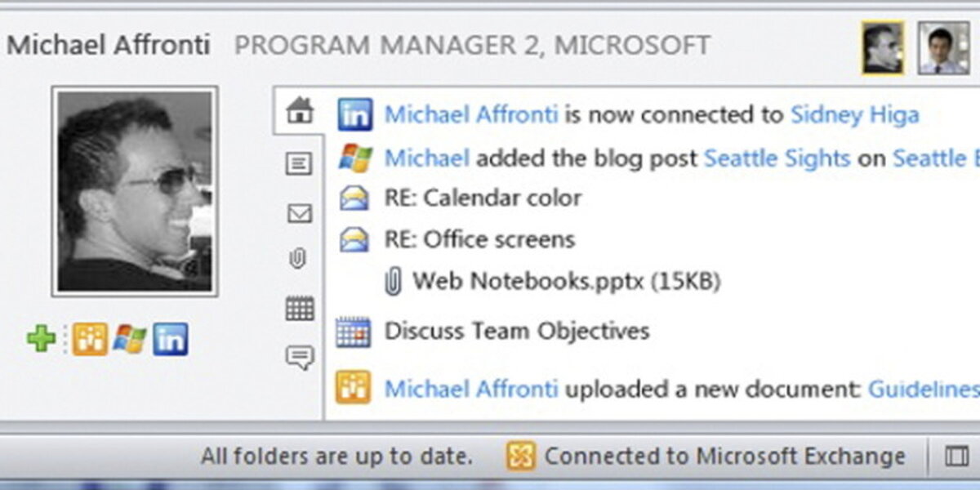Viewport: 980px width, 490px height.
Task: Open the Web Notebooks.pptx attachment
Action: 566,283
